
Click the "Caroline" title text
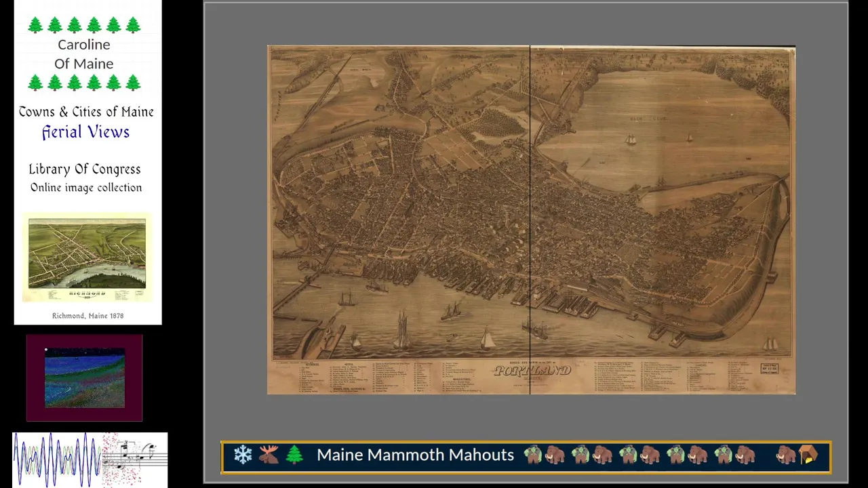coord(84,45)
